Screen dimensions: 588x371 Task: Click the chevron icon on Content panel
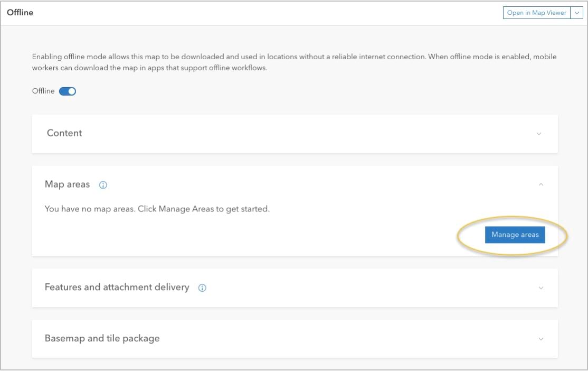[x=539, y=134]
